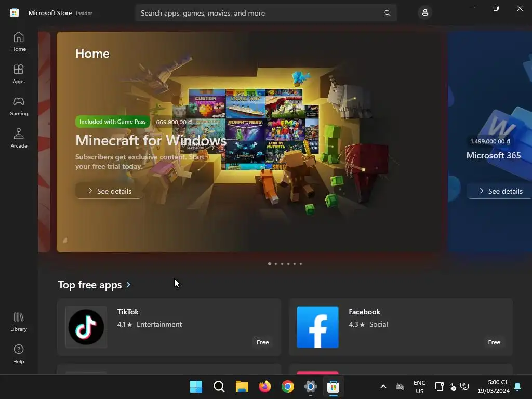Viewport: 532px width, 399px height.
Task: Select the third carousel page dot
Action: (x=282, y=263)
